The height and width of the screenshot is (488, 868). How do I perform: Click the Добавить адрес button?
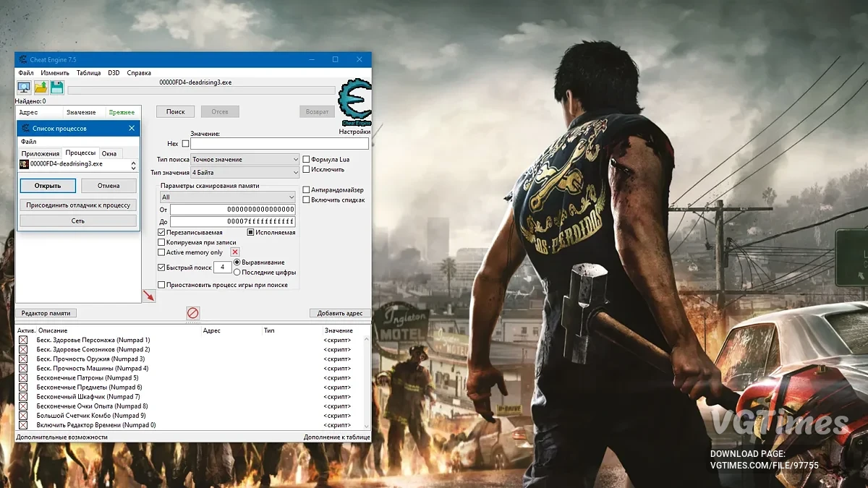tap(340, 313)
